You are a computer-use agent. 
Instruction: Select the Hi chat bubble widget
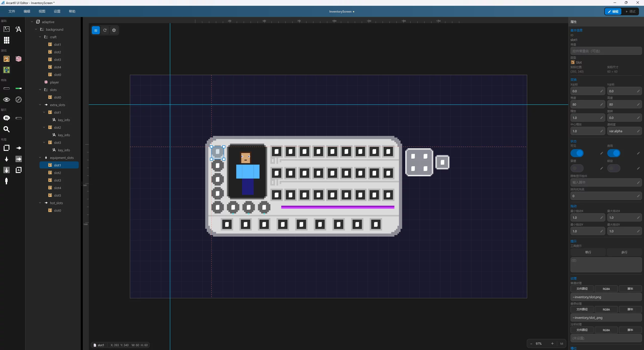pos(7,118)
